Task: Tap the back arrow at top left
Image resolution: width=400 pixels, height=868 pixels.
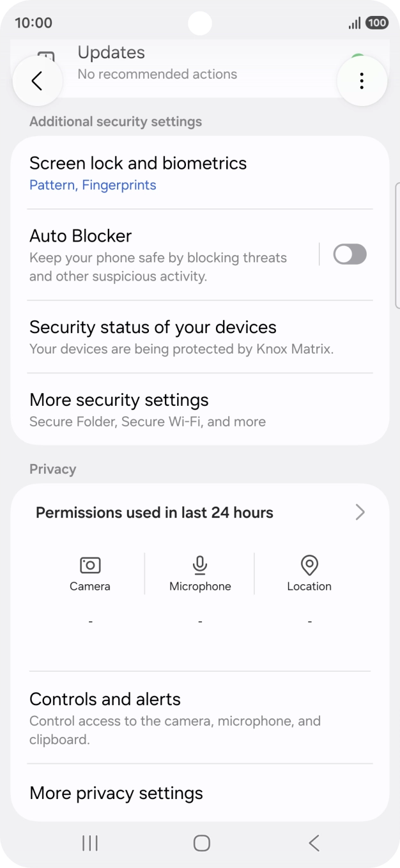Action: [x=37, y=81]
